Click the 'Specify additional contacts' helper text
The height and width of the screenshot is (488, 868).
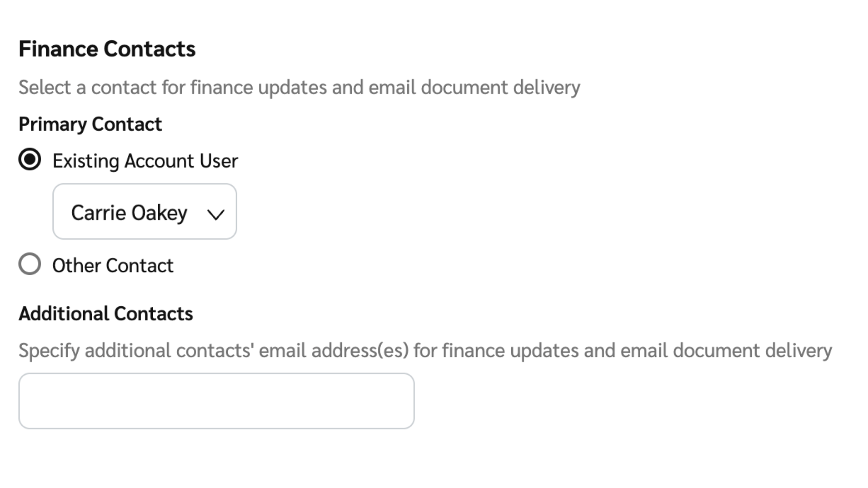click(425, 351)
